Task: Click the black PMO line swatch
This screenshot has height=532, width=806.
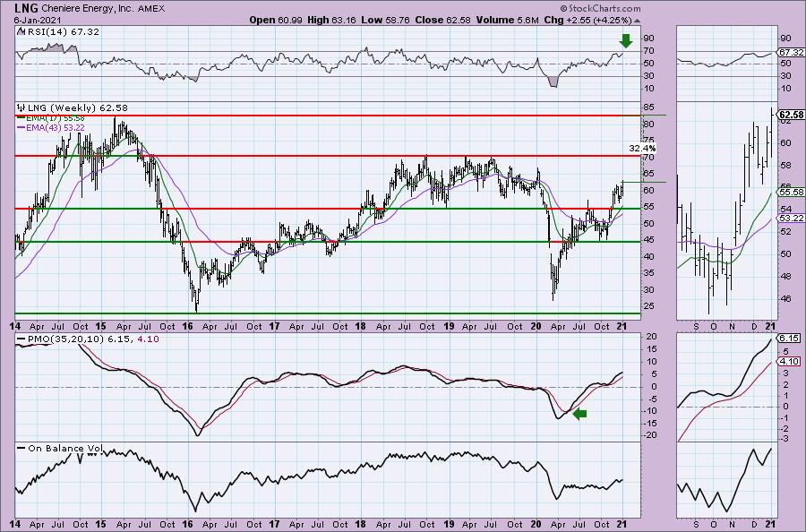Action: (x=21, y=339)
